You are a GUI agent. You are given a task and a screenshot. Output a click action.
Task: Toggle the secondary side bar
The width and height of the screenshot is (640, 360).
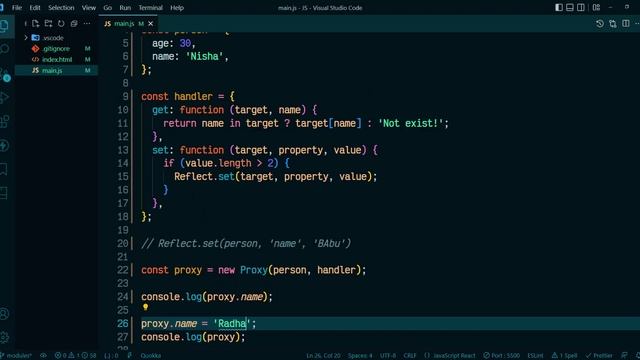pyautogui.click(x=581, y=7)
